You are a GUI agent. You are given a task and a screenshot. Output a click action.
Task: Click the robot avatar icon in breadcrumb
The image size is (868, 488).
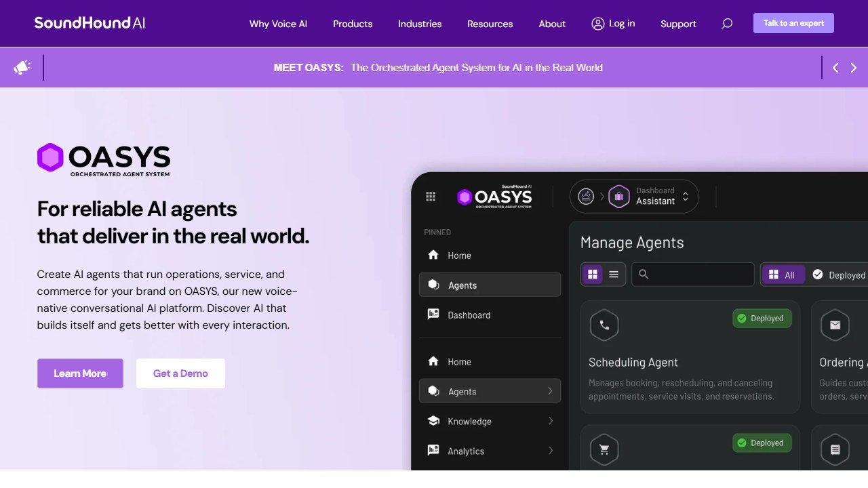click(586, 197)
